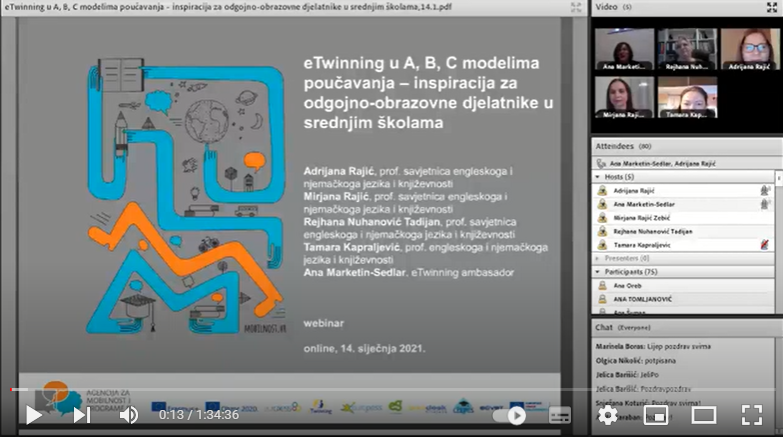Click Jelica Baršić message "Pozdravpozdrav"
Image resolution: width=783 pixels, height=437 pixels.
643,389
